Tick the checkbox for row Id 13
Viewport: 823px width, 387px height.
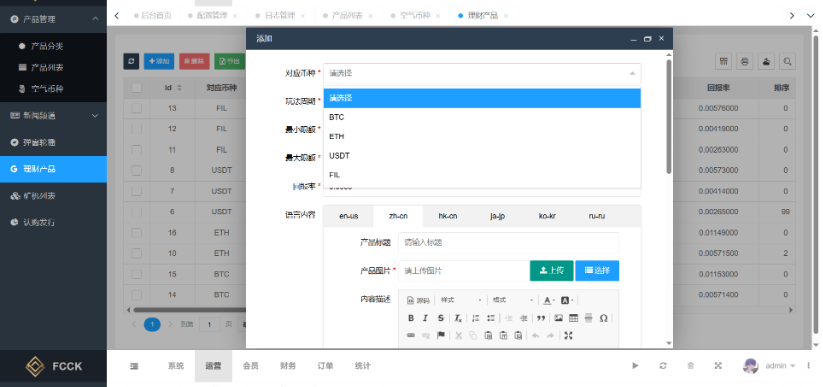pyautogui.click(x=136, y=108)
